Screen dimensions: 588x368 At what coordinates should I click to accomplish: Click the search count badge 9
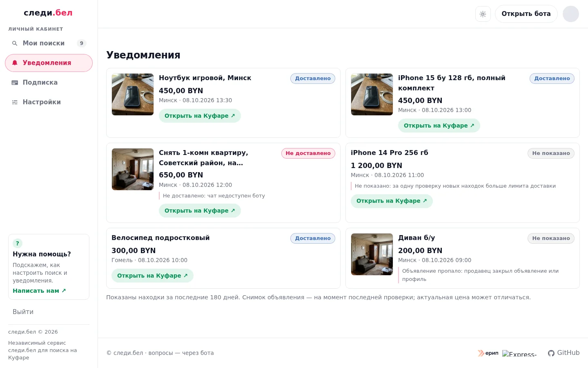(82, 43)
